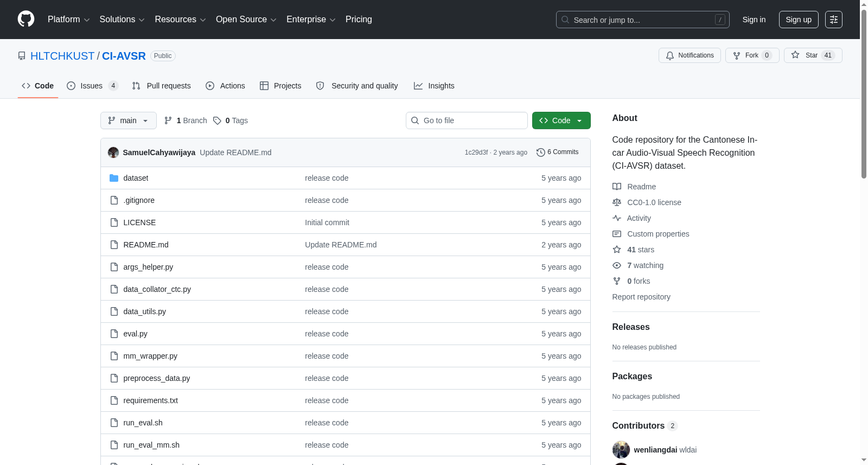Open the Contributors section heading
Image resolution: width=868 pixels, height=465 pixels.
(x=645, y=425)
